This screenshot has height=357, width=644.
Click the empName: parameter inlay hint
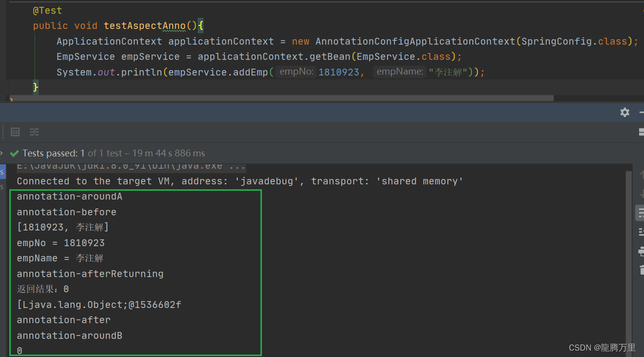click(x=400, y=72)
